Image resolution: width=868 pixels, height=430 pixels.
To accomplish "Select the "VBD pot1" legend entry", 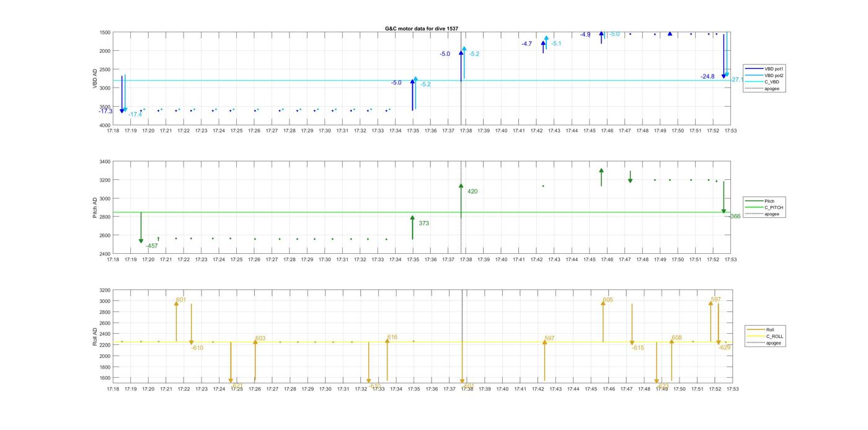I will pyautogui.click(x=764, y=68).
